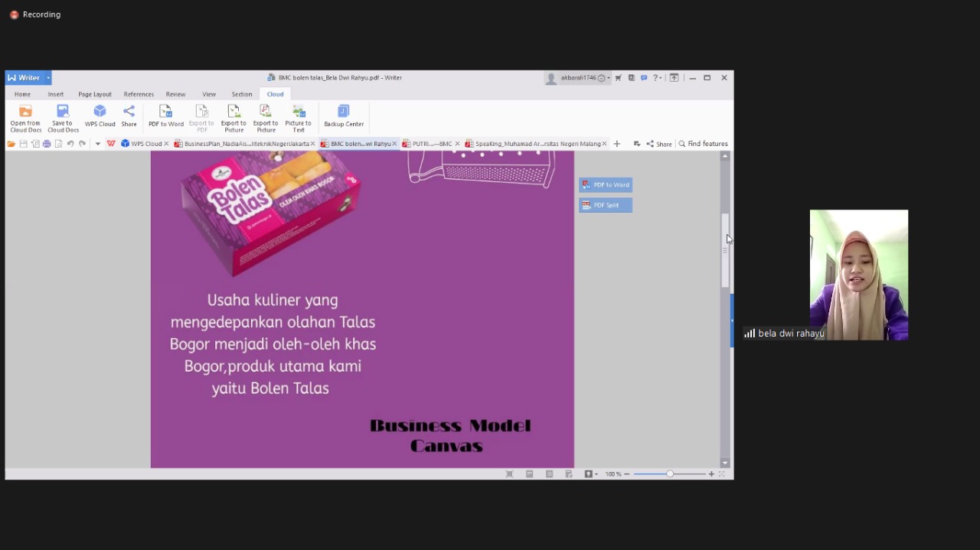Switch to outline view icon
Viewport: 980px width, 550px height.
coord(549,474)
